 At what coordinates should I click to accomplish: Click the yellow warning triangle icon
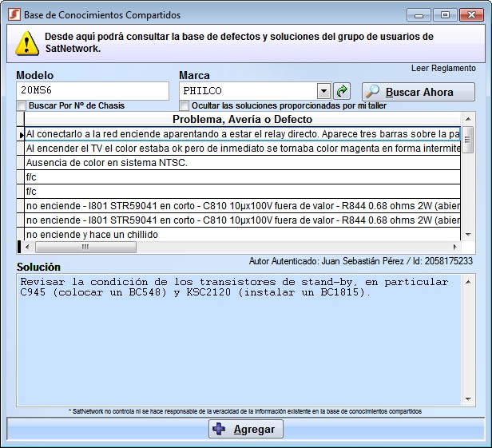(27, 43)
